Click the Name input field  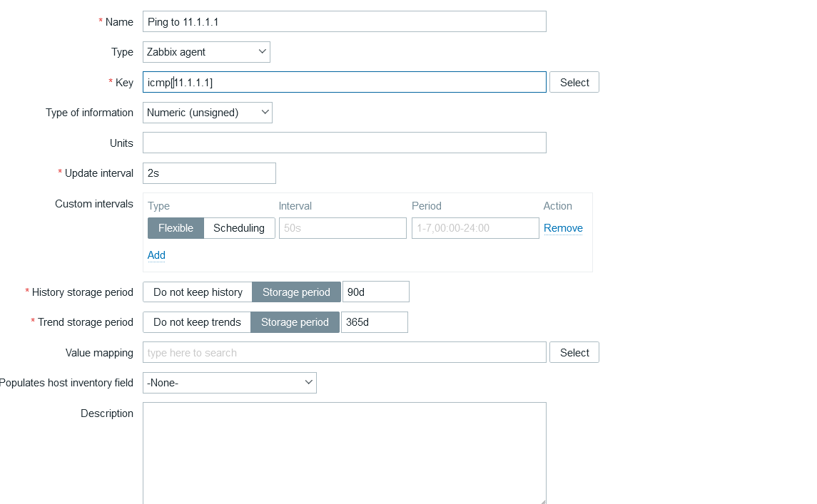pyautogui.click(x=344, y=21)
